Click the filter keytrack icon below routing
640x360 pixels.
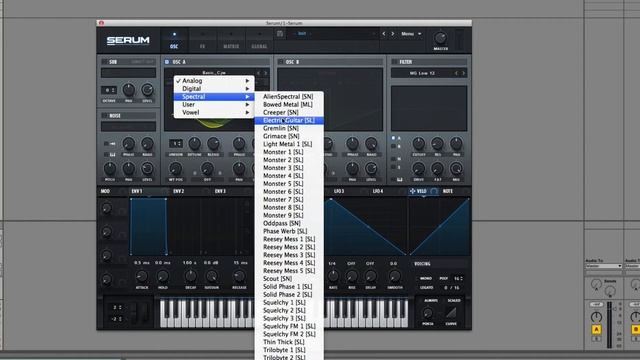[x=400, y=180]
